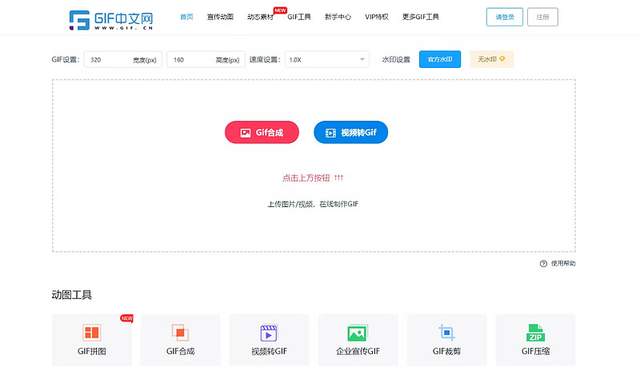
Task: Select the 官方水印 watermark option
Action: pos(440,59)
